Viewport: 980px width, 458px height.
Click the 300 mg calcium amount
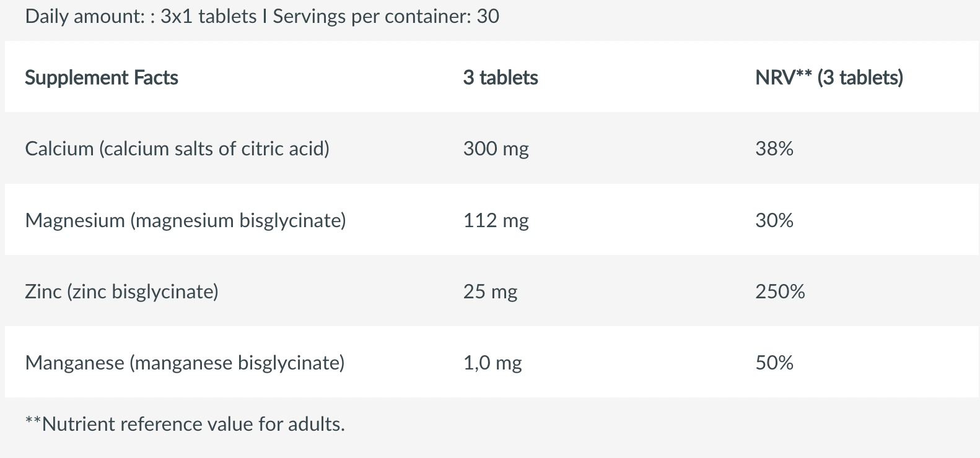pos(496,149)
